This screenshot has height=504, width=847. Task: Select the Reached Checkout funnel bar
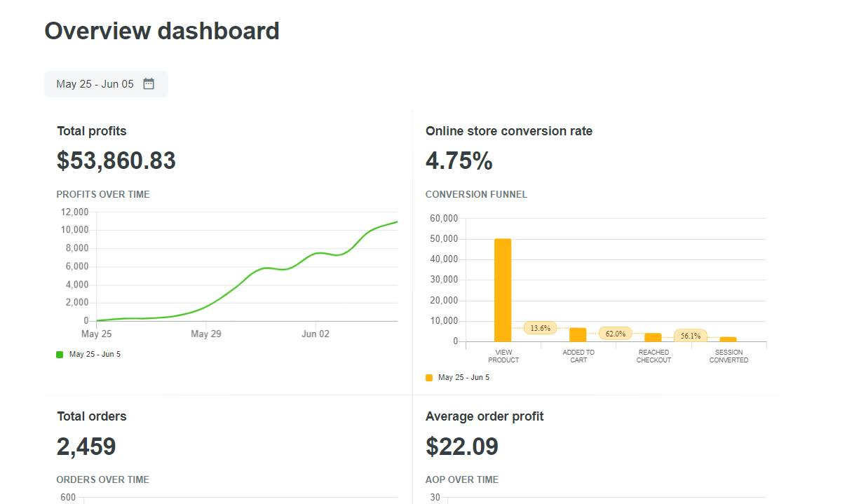pyautogui.click(x=653, y=337)
